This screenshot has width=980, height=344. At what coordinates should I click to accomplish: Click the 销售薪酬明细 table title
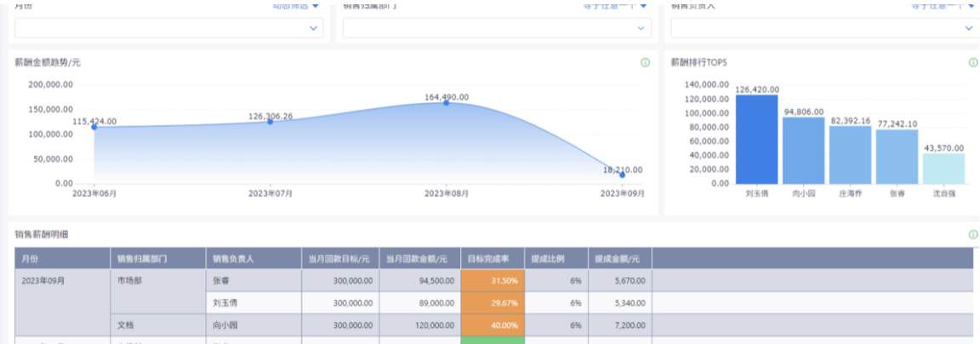tap(41, 234)
